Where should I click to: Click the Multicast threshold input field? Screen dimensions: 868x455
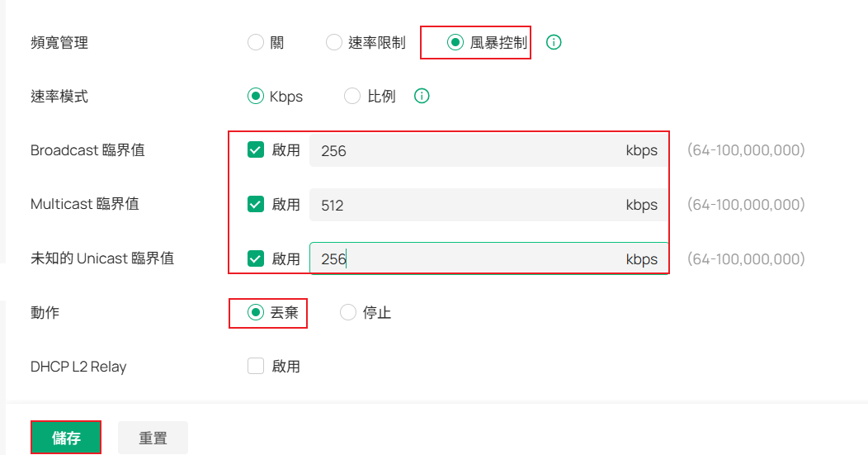tap(462, 204)
